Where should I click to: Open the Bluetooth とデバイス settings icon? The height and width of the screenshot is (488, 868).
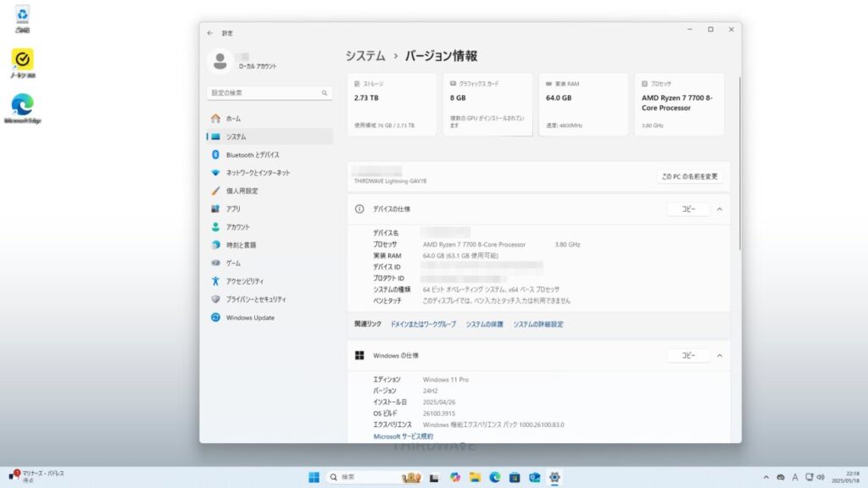pos(216,155)
